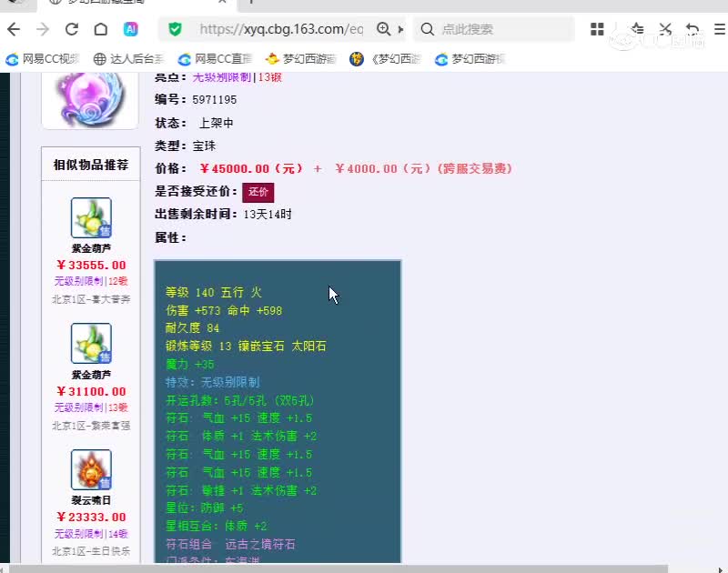728x573 pixels.
Task: Open the 梦幻西游 bookmark with gold icon
Action: [x=301, y=59]
